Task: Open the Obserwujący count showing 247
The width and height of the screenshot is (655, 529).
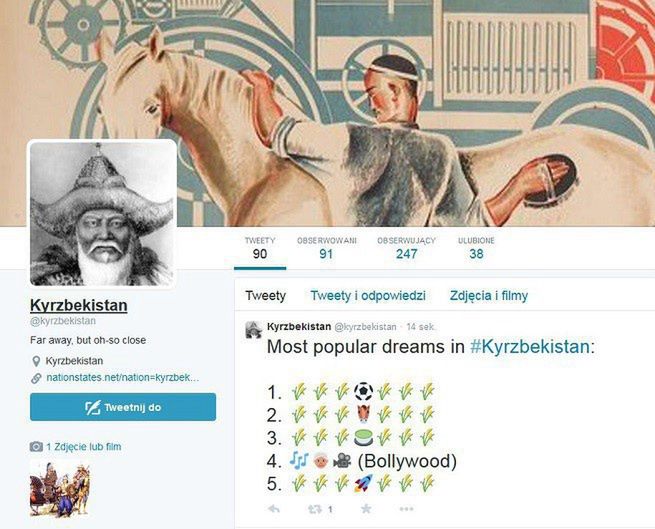Action: [406, 248]
